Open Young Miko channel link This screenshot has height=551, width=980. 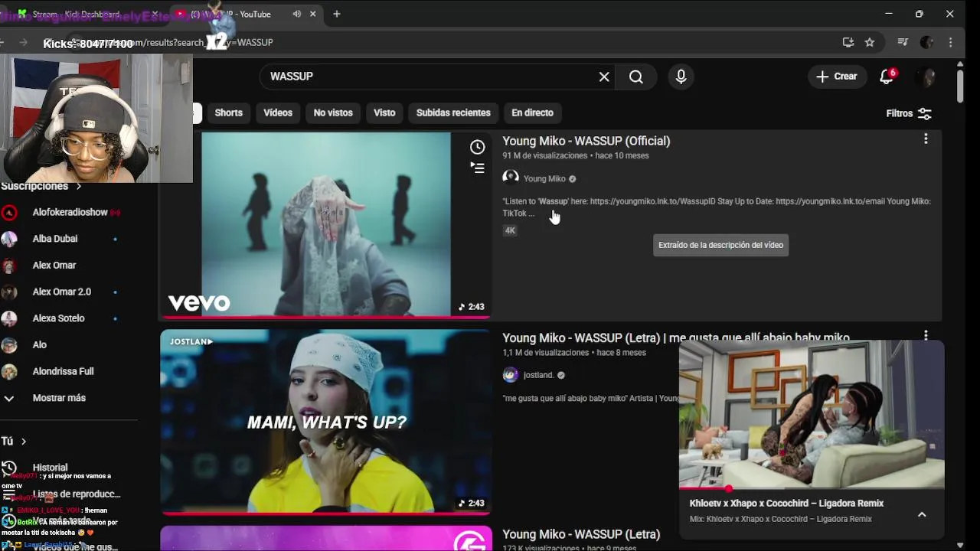coord(544,178)
